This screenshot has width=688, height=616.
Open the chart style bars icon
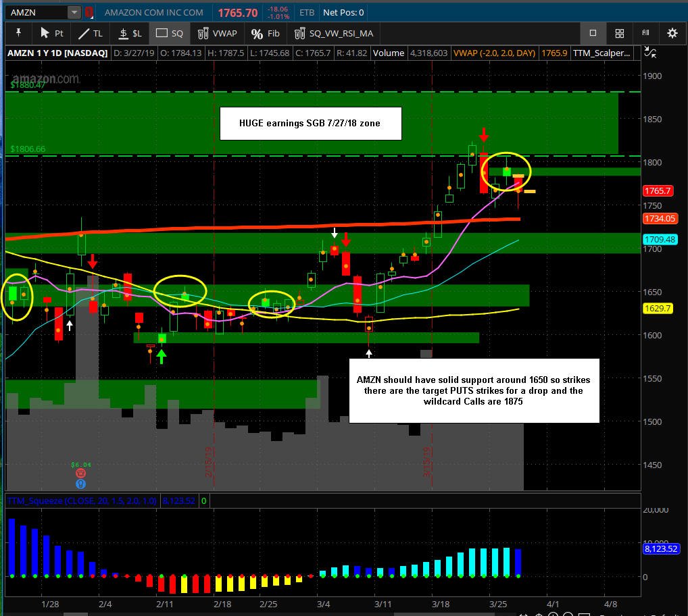pyautogui.click(x=646, y=33)
